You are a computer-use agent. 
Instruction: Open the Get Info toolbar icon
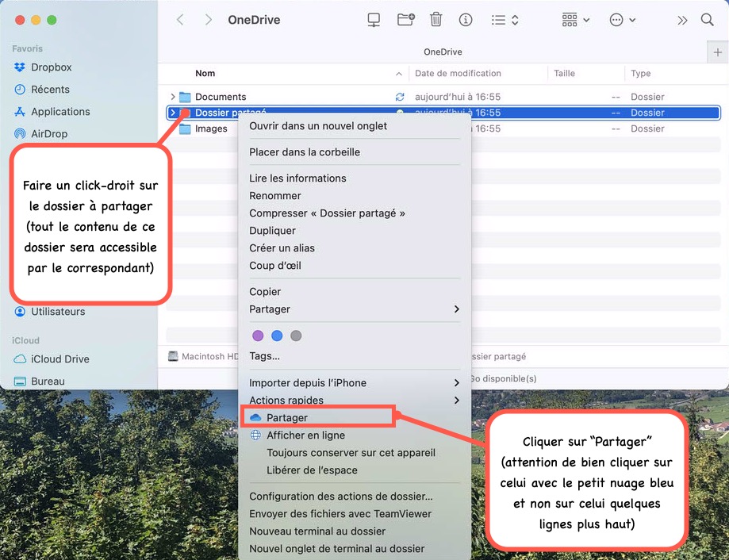[466, 20]
